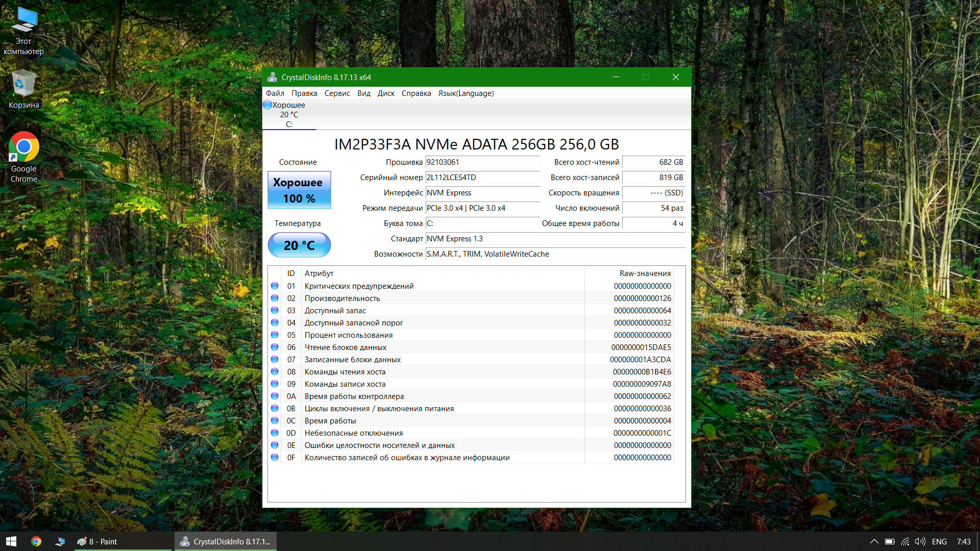Image resolution: width=980 pixels, height=551 pixels.
Task: Show hidden tray icons chevron
Action: (874, 541)
